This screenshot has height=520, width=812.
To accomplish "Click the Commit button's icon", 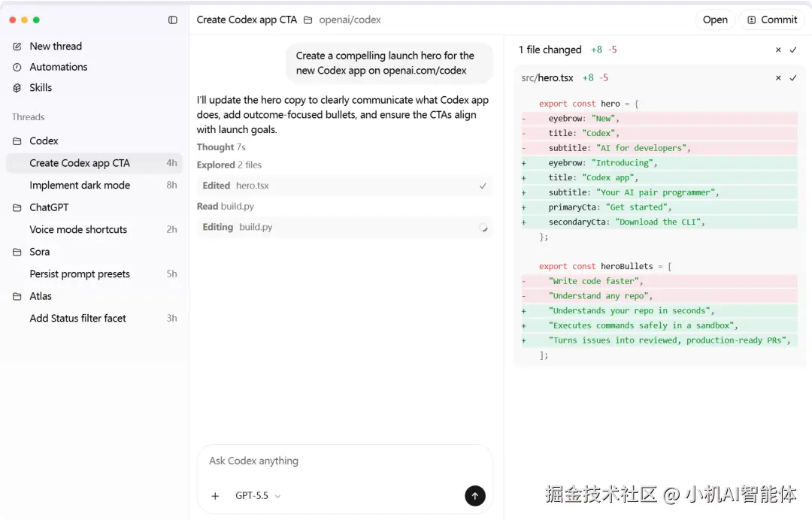I will click(751, 20).
